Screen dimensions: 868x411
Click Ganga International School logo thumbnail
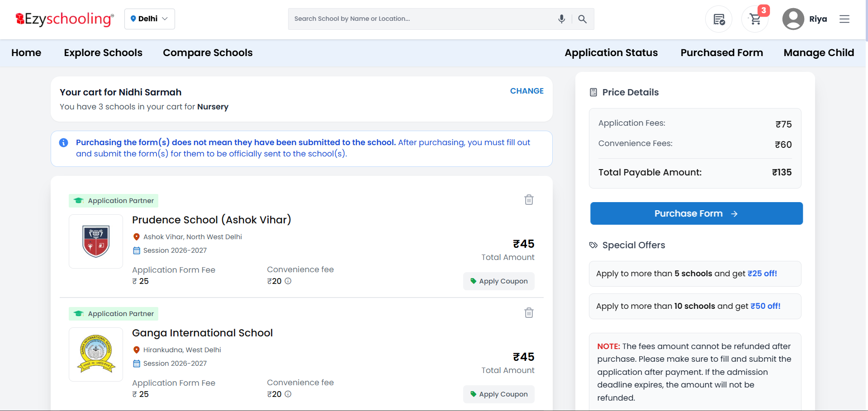(x=96, y=354)
